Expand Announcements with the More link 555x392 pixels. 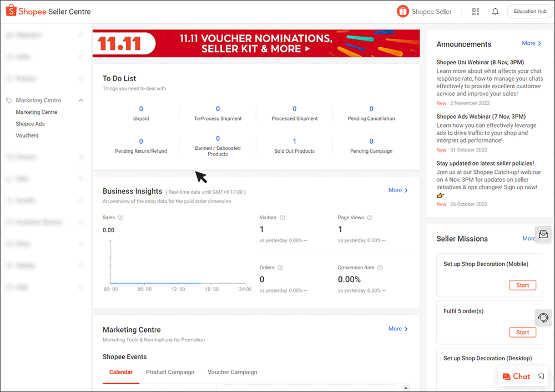point(532,43)
